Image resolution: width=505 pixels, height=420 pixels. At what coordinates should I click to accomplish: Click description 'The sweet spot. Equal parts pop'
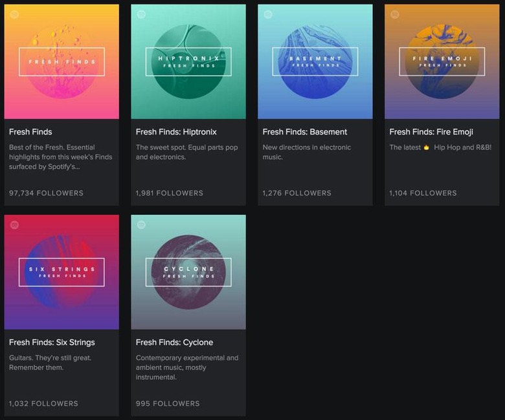pos(187,152)
